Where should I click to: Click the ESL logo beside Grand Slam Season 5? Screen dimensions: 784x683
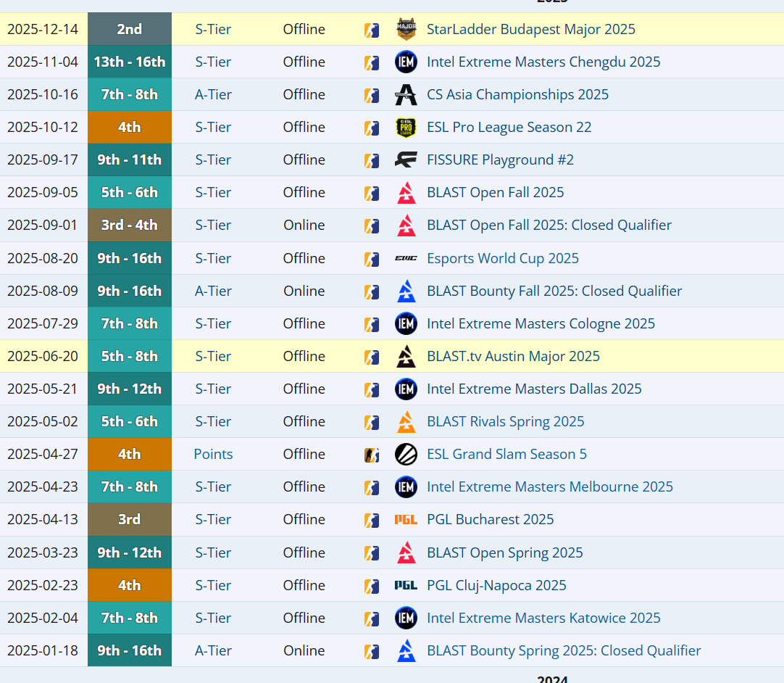pos(406,455)
